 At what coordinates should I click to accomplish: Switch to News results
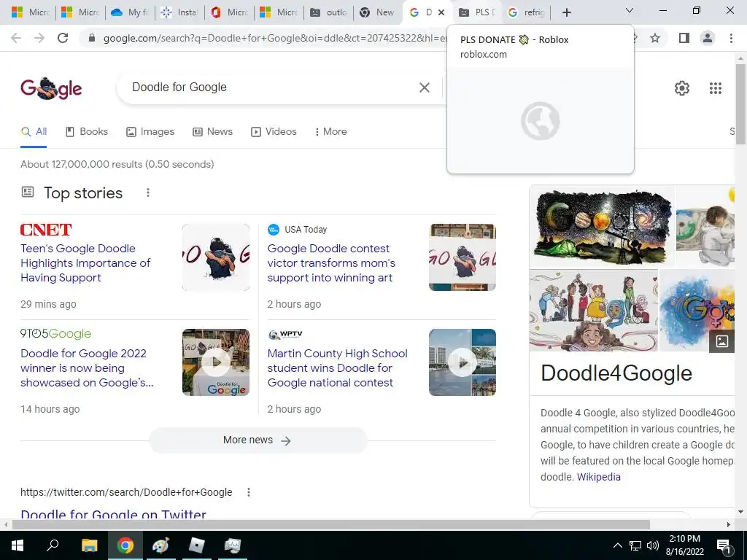(212, 132)
